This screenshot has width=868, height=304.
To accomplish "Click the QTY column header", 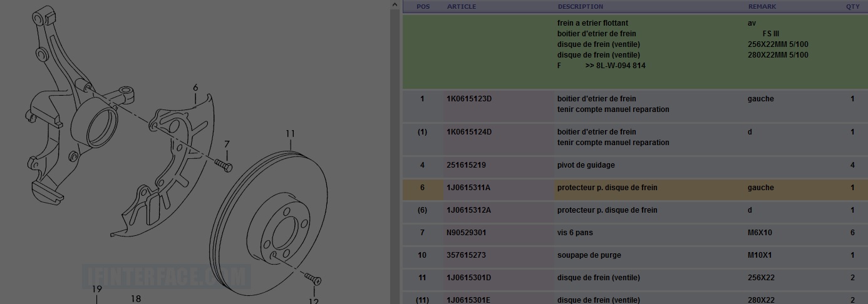I will 853,6.
